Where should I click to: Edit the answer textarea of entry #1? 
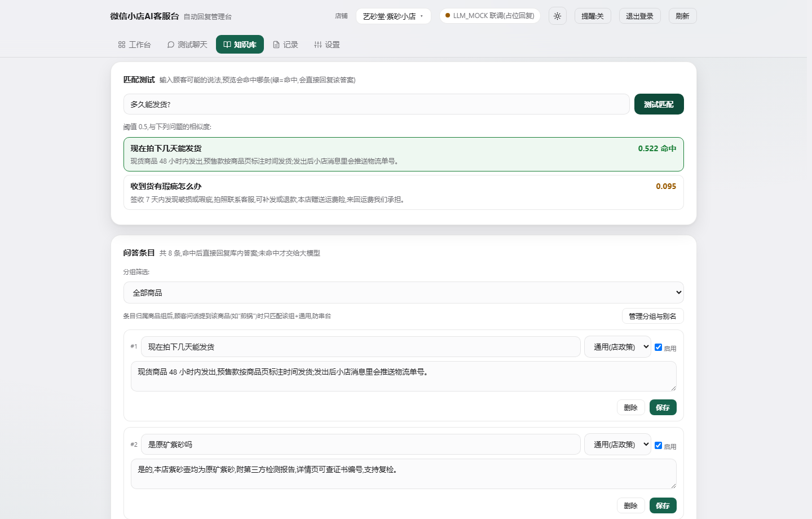(x=403, y=376)
